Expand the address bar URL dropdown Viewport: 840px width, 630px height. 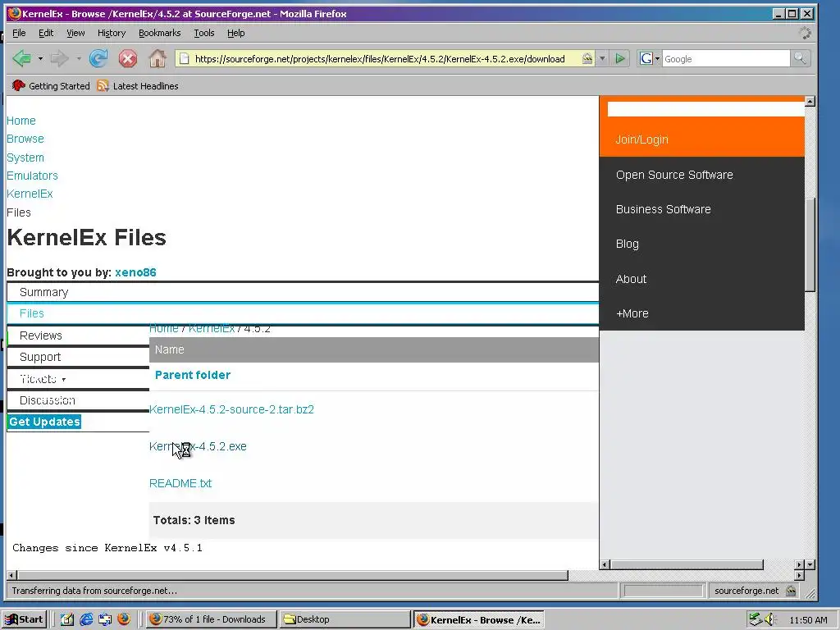click(602, 58)
